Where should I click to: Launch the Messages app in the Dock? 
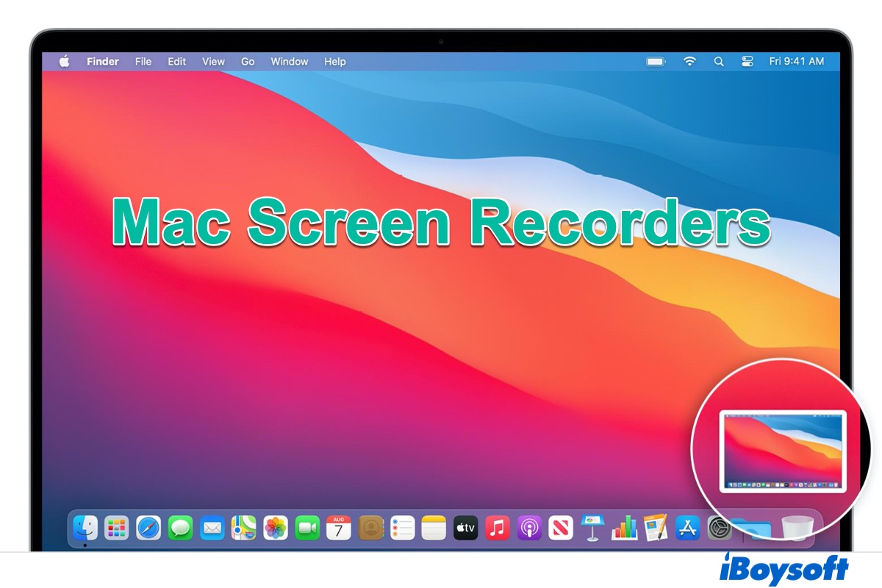coord(180,527)
